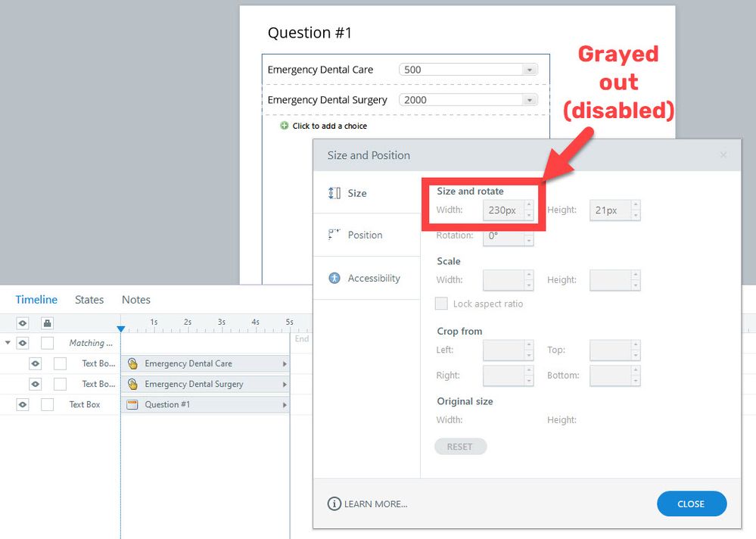The height and width of the screenshot is (539, 756).
Task: Toggle lock for Question #1 Text Box row
Action: pyautogui.click(x=47, y=404)
